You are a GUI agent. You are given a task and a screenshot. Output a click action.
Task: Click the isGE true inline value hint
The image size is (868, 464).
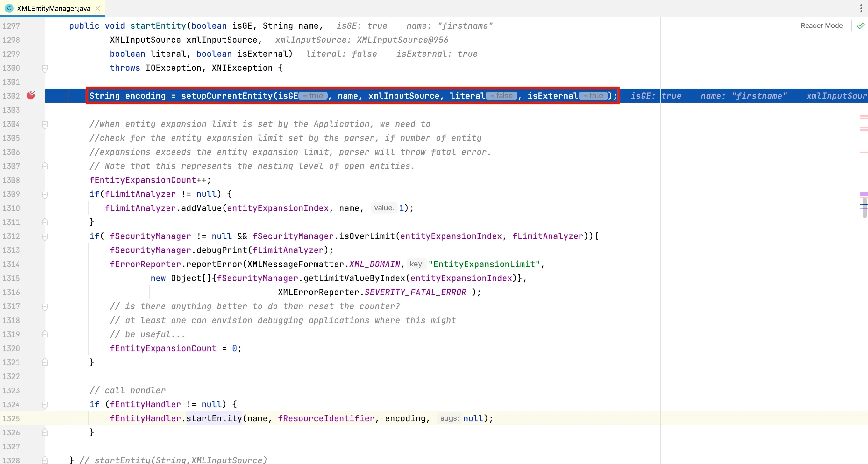click(x=313, y=96)
